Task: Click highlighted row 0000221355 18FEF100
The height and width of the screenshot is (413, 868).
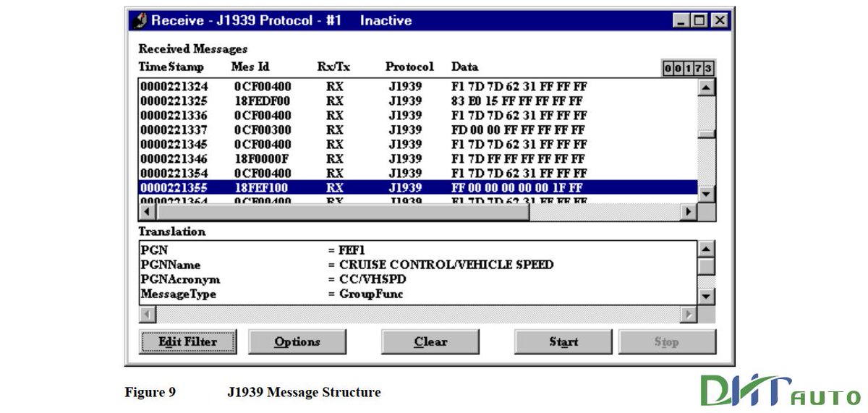Action: click(x=418, y=187)
